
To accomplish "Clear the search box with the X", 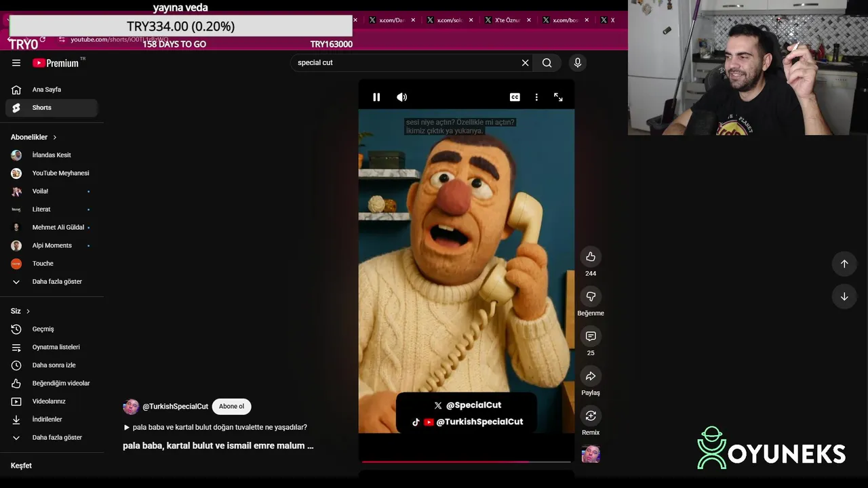I will [525, 63].
